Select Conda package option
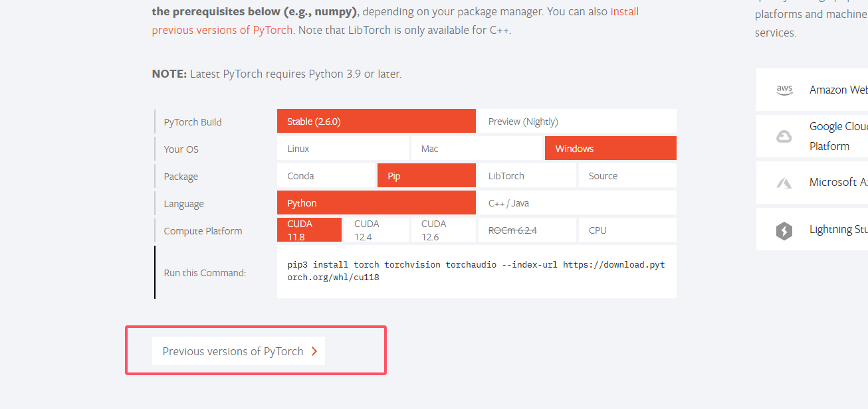The height and width of the screenshot is (409, 868). click(x=326, y=175)
